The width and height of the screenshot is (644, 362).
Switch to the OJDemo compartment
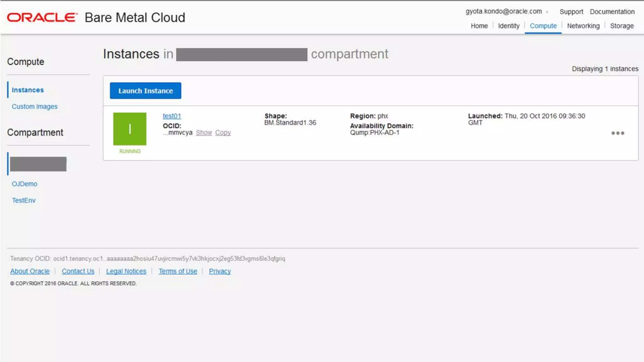[x=25, y=184]
